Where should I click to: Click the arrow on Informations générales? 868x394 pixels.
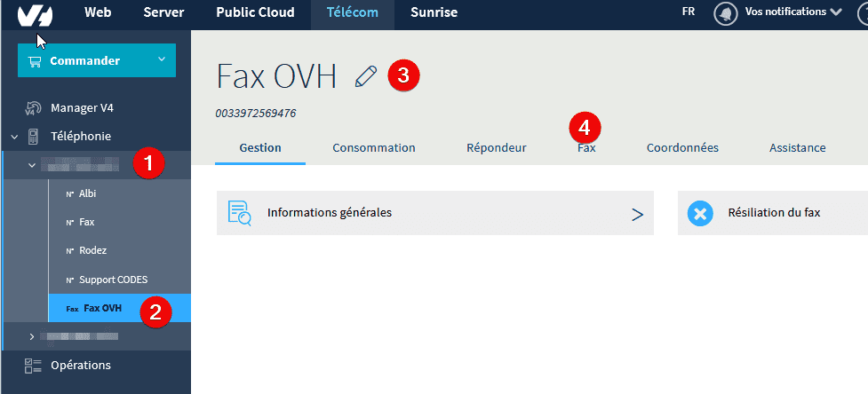(637, 215)
